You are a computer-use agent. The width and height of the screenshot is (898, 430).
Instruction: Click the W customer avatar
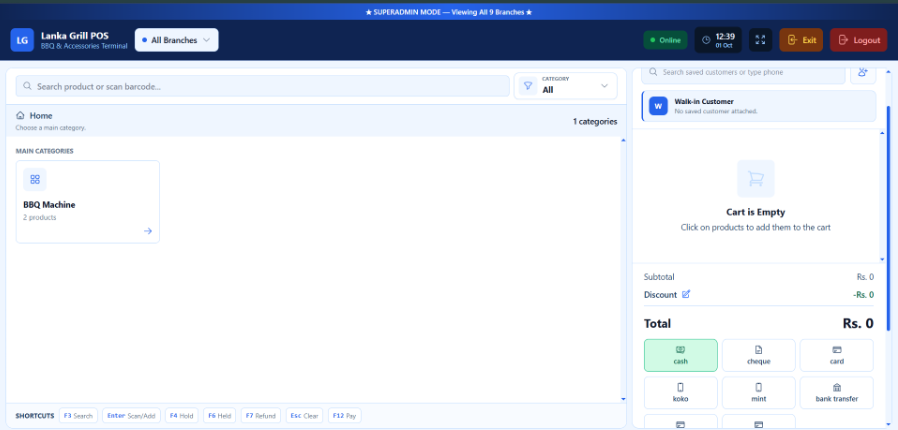coord(658,106)
